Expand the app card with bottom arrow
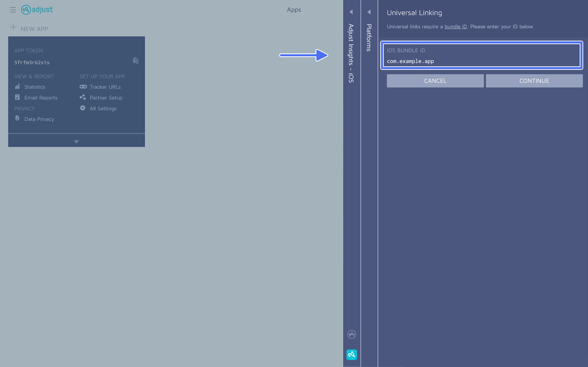This screenshot has width=588, height=367. (x=76, y=141)
